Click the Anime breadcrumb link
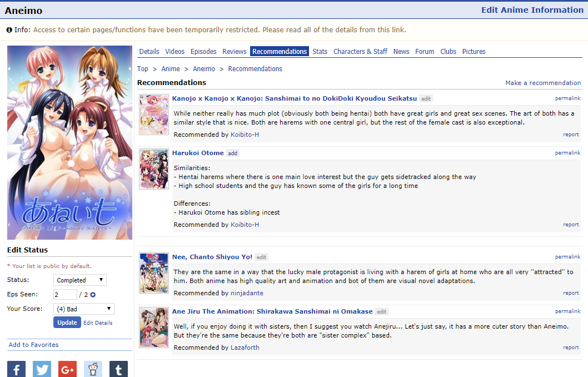This screenshot has width=588, height=377. [171, 68]
